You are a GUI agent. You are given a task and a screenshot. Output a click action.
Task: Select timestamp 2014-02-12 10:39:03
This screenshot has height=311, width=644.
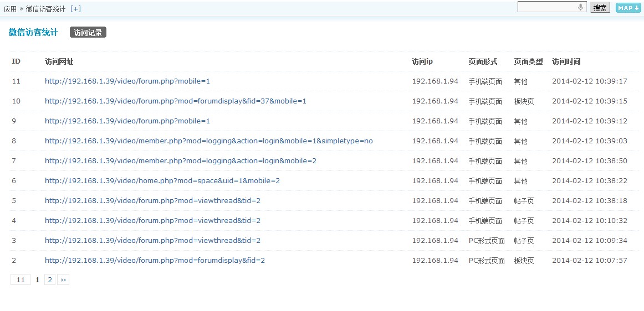[590, 141]
